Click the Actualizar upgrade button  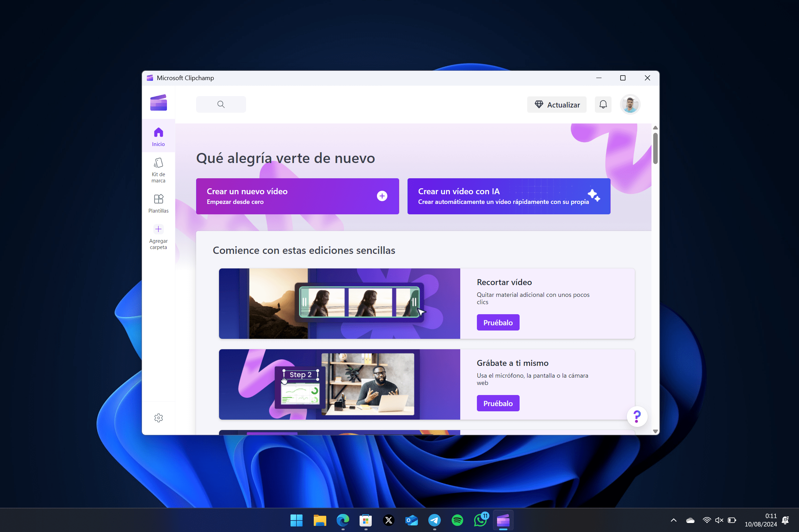pos(556,104)
